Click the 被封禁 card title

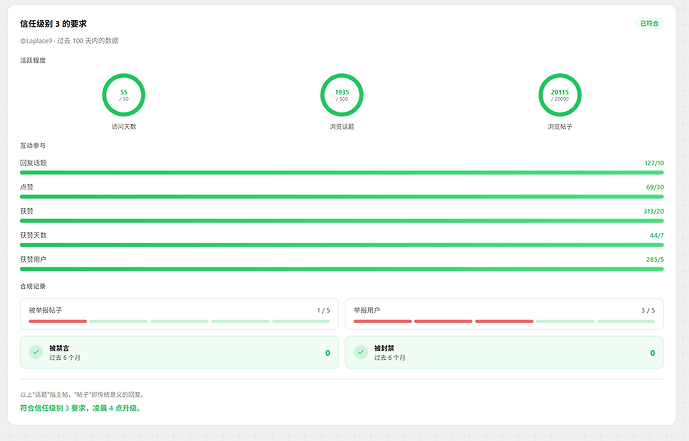click(x=384, y=348)
